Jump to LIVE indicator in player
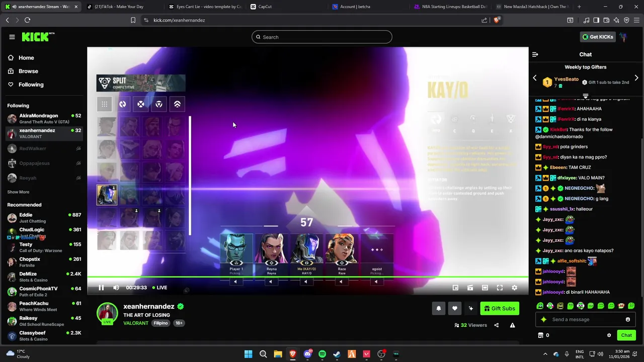 [159, 288]
